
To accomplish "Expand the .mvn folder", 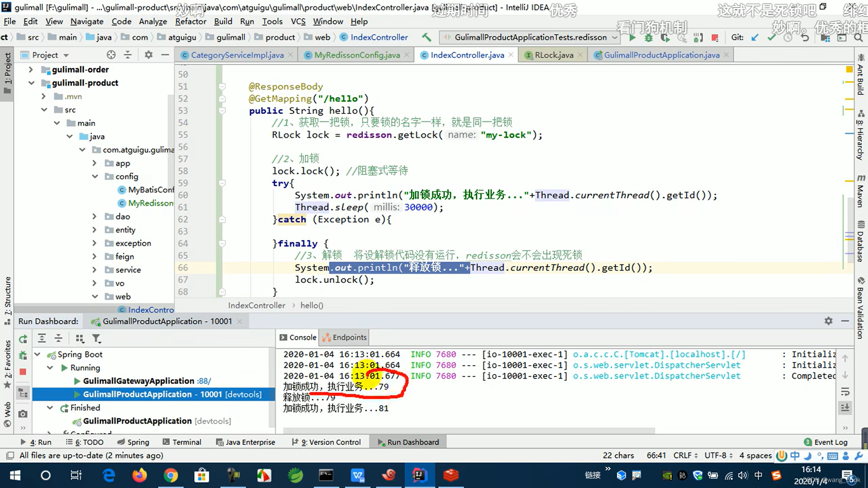I will click(x=43, y=96).
